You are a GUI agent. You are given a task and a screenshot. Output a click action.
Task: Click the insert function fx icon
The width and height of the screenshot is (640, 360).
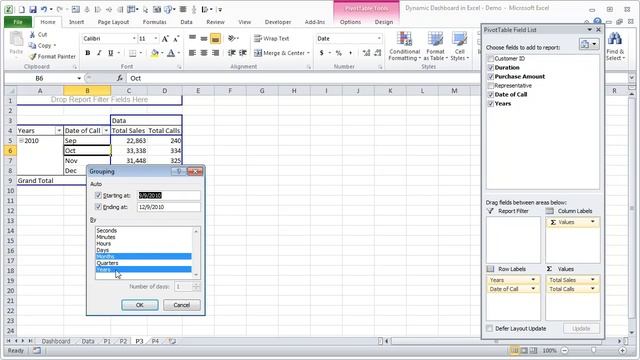pos(120,78)
